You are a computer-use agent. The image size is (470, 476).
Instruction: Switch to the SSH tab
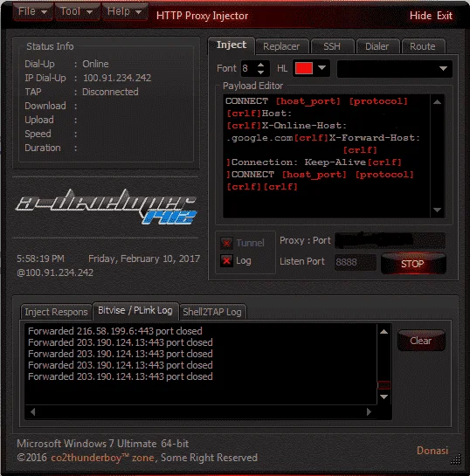click(332, 46)
